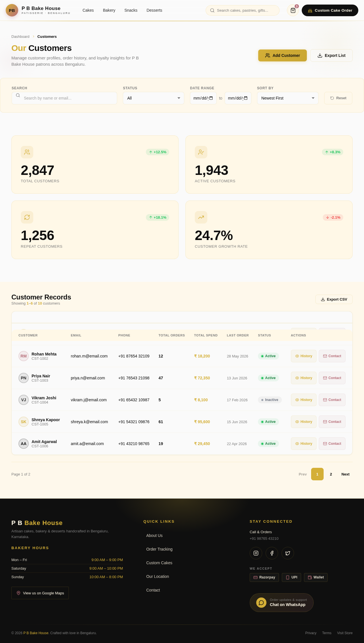Click the +18.1% trend badge
The width and height of the screenshot is (364, 643).
[x=158, y=217]
